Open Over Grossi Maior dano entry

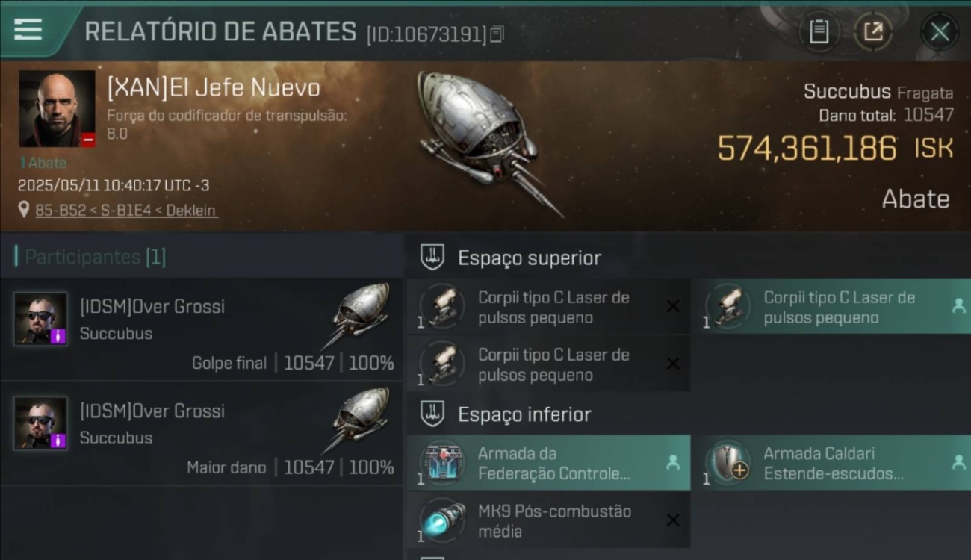[202, 434]
